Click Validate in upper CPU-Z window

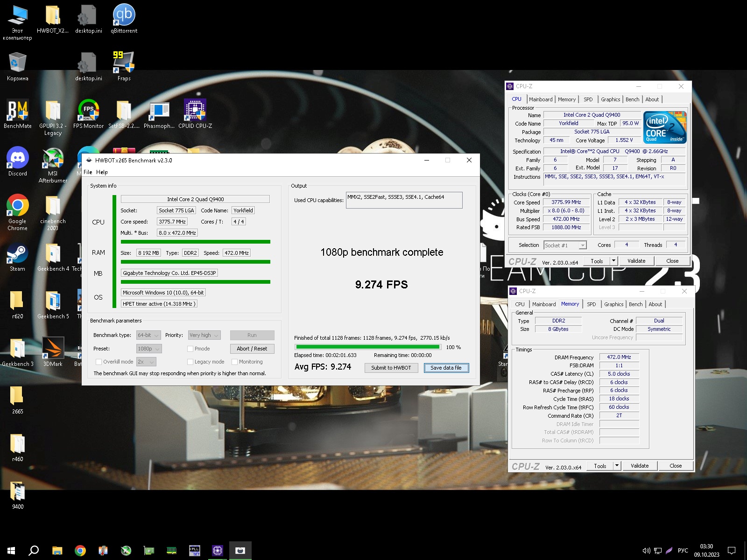(636, 261)
